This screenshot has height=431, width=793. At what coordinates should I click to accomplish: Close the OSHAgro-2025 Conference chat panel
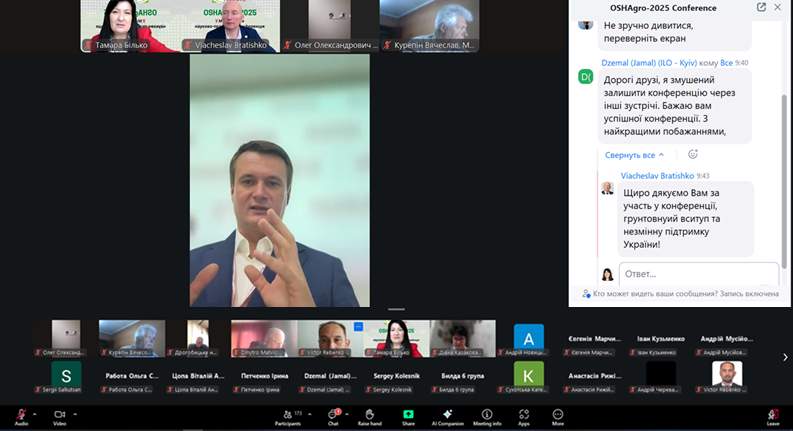[777, 7]
